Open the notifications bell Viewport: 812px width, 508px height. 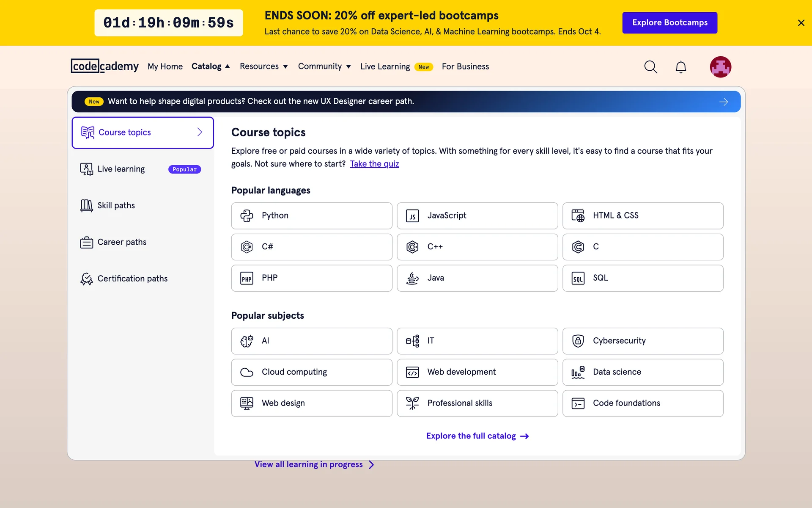(x=680, y=67)
